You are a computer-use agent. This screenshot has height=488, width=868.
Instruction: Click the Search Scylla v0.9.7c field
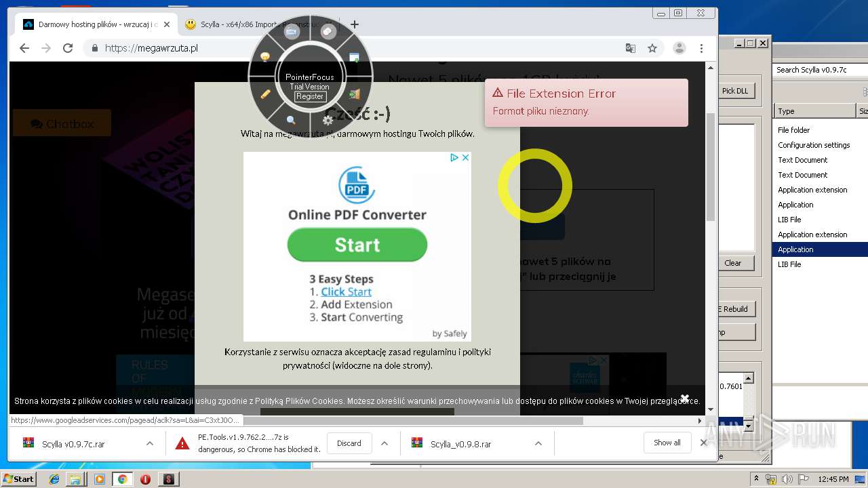click(820, 70)
